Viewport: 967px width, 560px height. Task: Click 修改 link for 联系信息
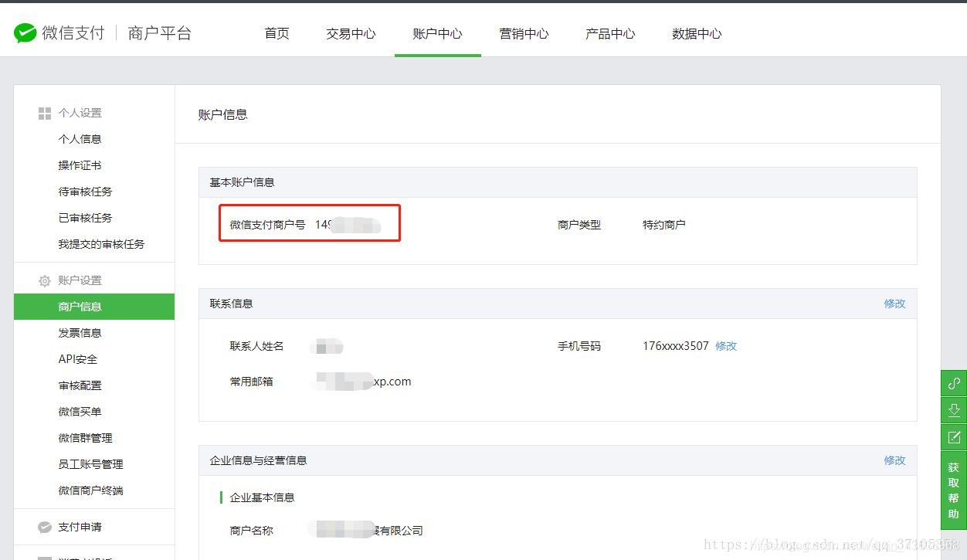(894, 304)
